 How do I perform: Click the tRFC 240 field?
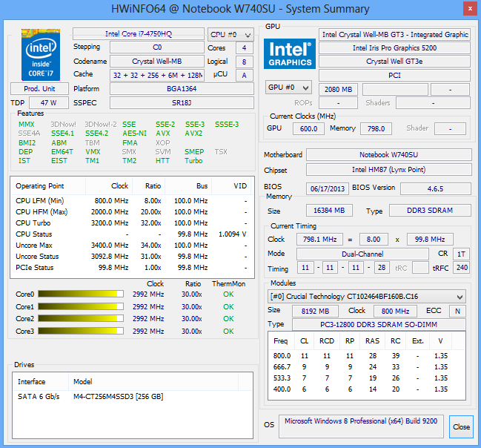[462, 268]
